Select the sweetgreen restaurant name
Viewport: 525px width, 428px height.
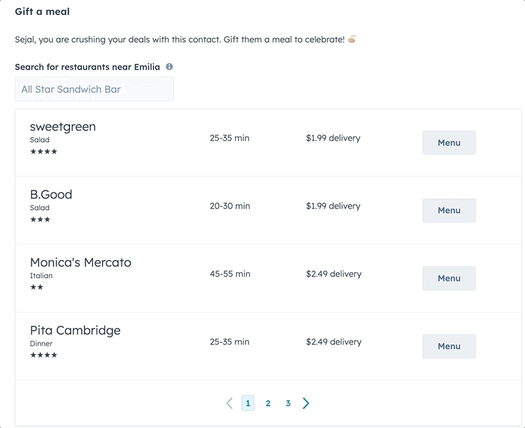pos(63,127)
